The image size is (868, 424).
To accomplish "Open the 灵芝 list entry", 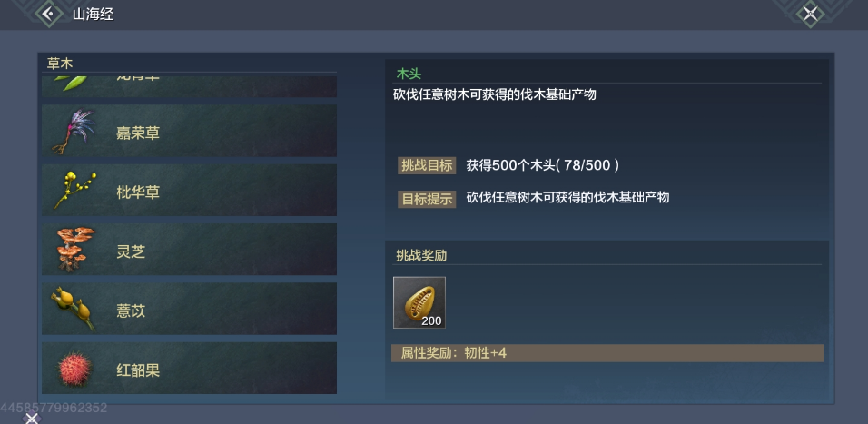I will (x=190, y=249).
